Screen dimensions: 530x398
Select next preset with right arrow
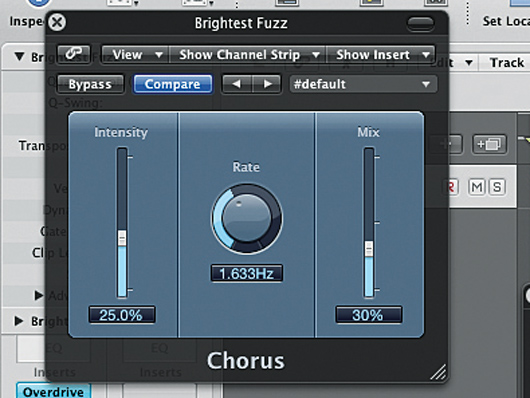tap(267, 84)
